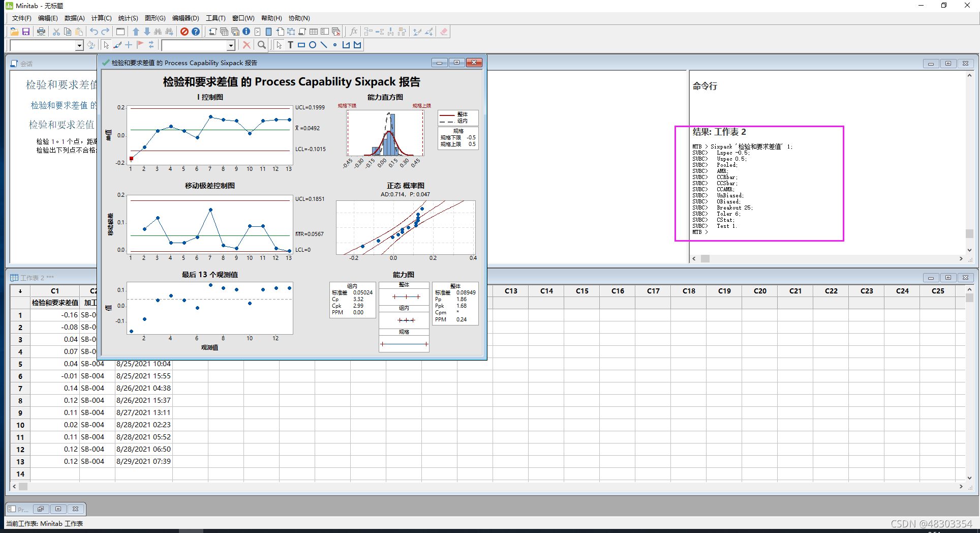Screen dimensions: 980x533
Task: Open the 数据(A) menu
Action: click(x=75, y=18)
